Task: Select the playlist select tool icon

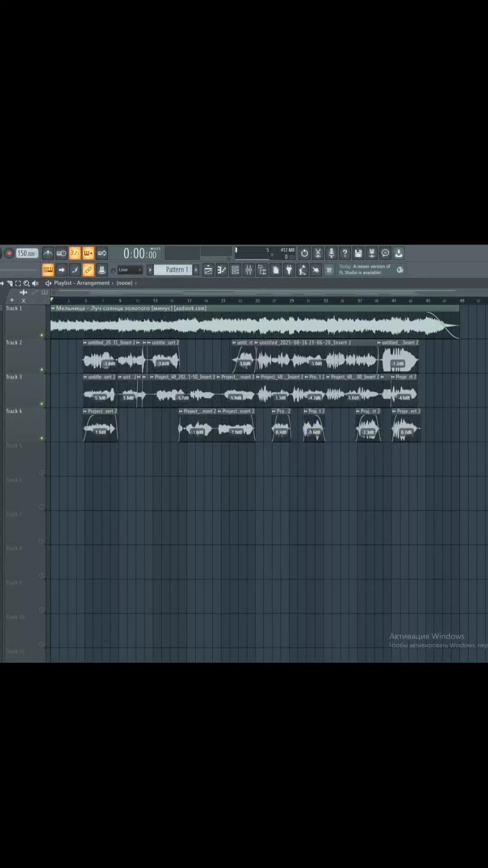Action: point(18,283)
